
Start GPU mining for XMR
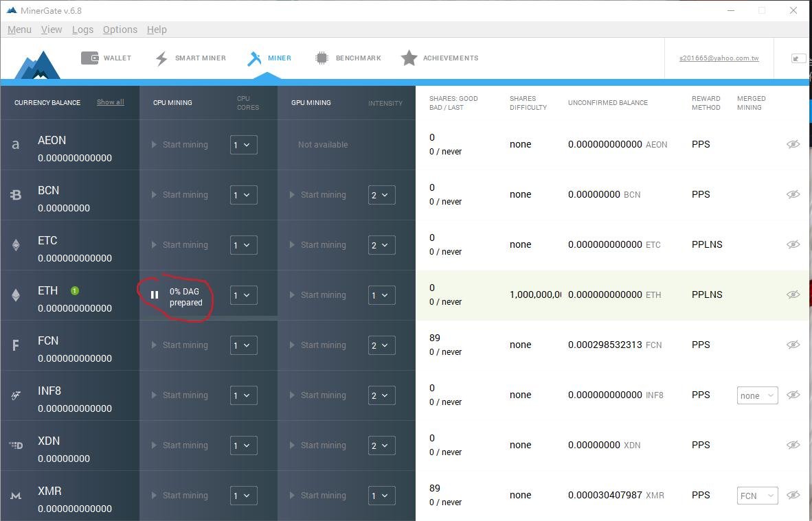click(x=317, y=496)
